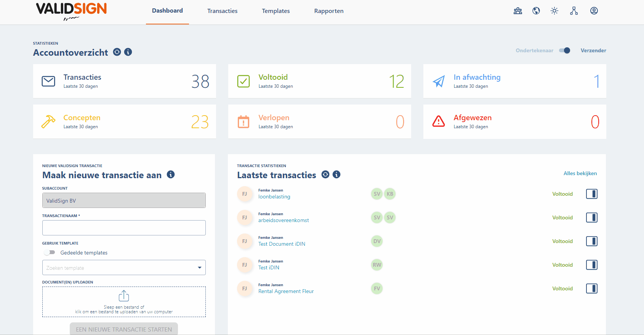Show info for Maak nieuwe transactie aan
This screenshot has width=644, height=335.
pos(171,174)
